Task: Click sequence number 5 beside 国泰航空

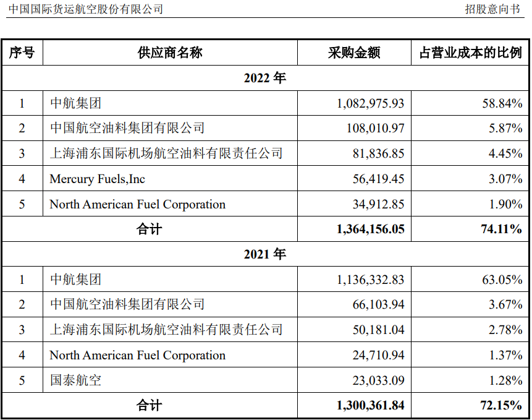Action: (22, 380)
